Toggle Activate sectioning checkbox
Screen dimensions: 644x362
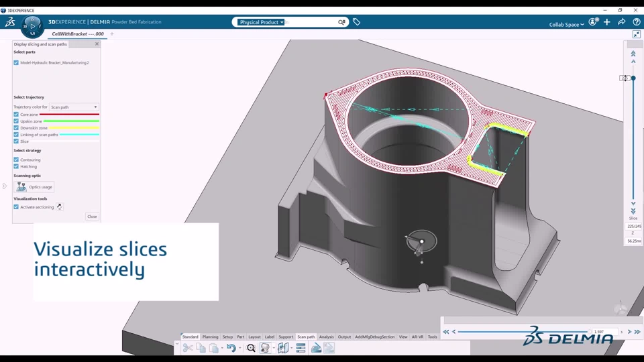(16, 207)
